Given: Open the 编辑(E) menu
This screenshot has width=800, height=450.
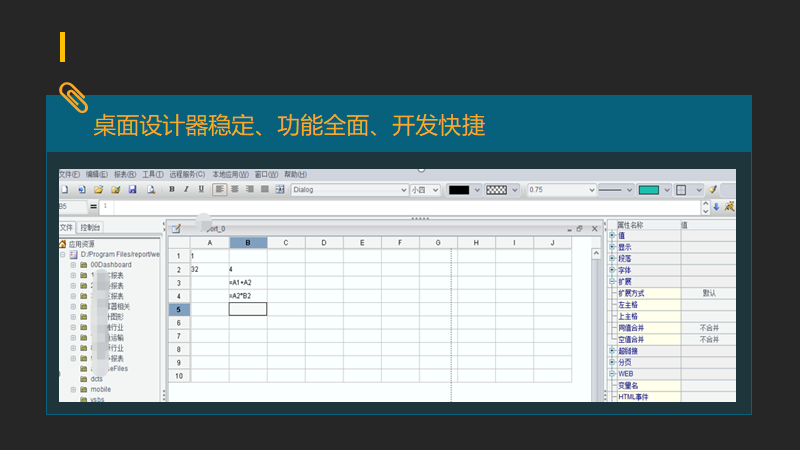Looking at the screenshot, I should [x=96, y=174].
